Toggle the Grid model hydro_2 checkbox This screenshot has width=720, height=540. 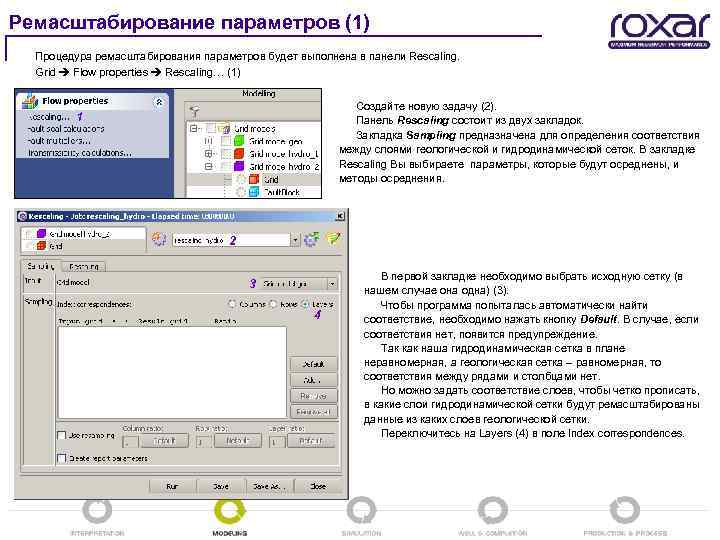(226, 166)
